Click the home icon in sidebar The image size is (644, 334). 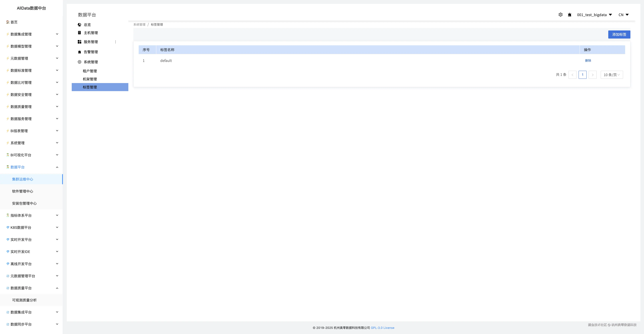(x=8, y=22)
